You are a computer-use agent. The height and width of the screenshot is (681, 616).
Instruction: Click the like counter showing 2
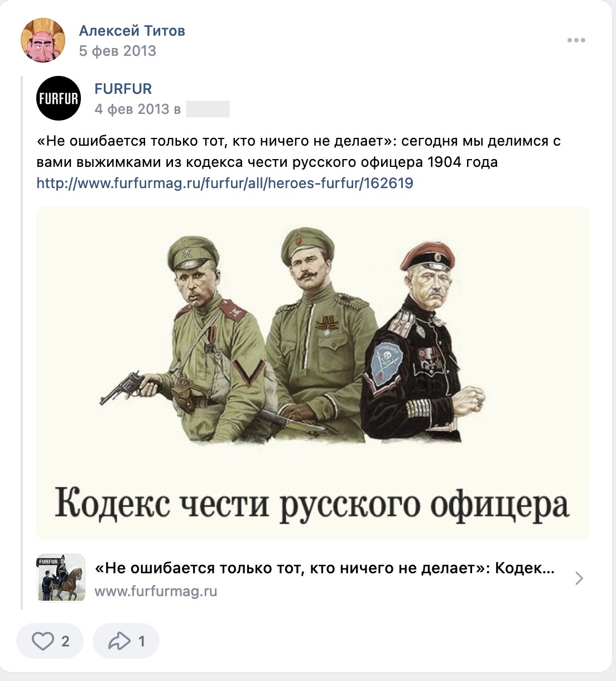[65, 641]
